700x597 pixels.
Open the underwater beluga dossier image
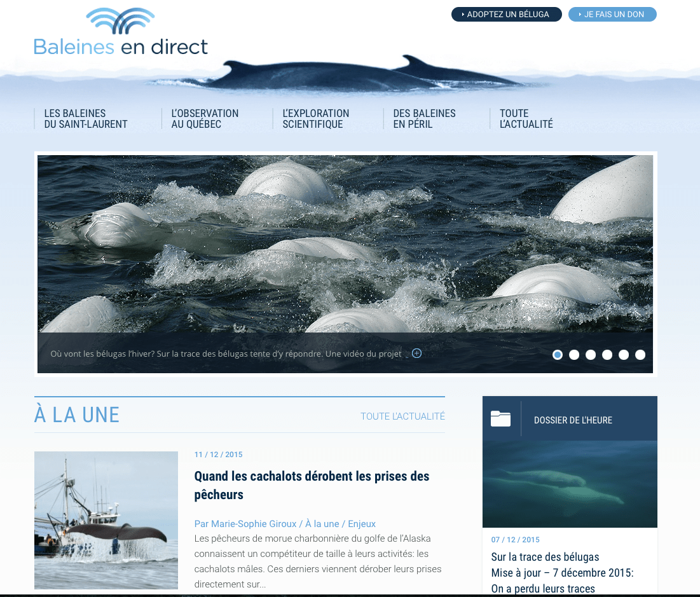coord(570,484)
